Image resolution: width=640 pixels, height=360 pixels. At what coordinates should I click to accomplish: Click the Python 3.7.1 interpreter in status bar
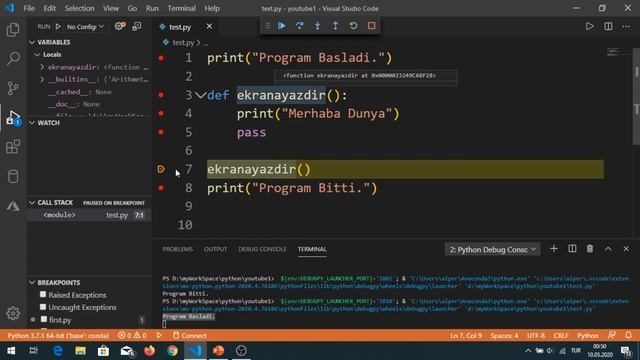58,336
